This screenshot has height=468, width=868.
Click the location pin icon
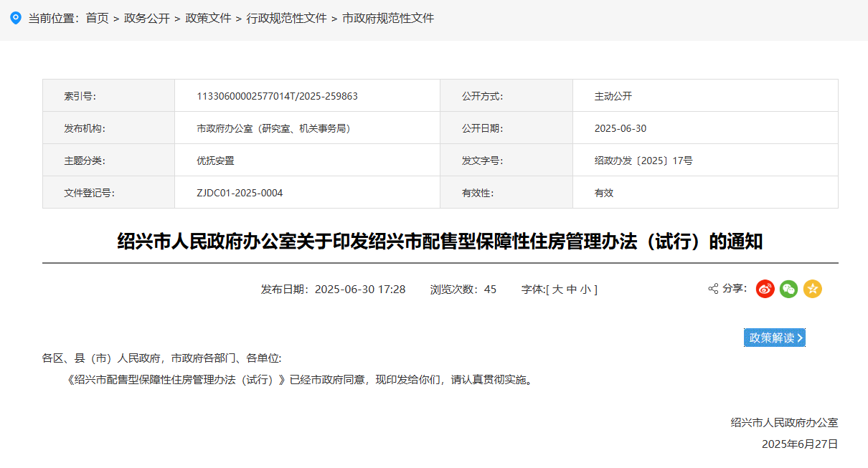[x=15, y=18]
